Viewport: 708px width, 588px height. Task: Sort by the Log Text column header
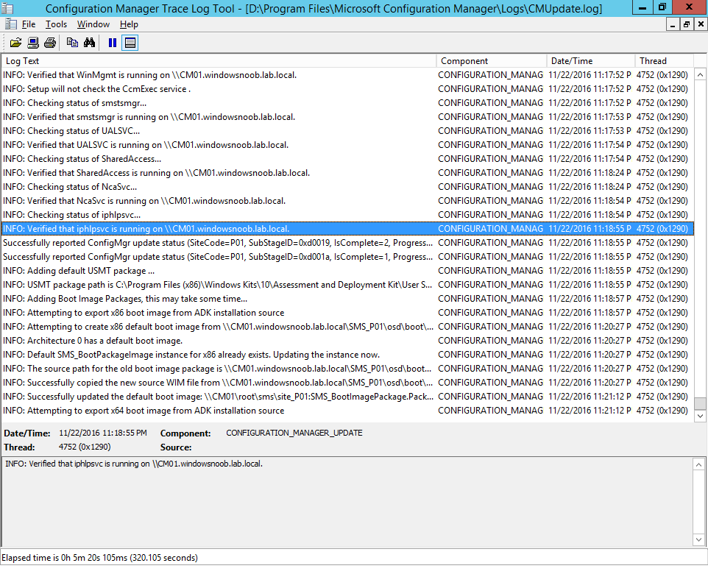[219, 61]
